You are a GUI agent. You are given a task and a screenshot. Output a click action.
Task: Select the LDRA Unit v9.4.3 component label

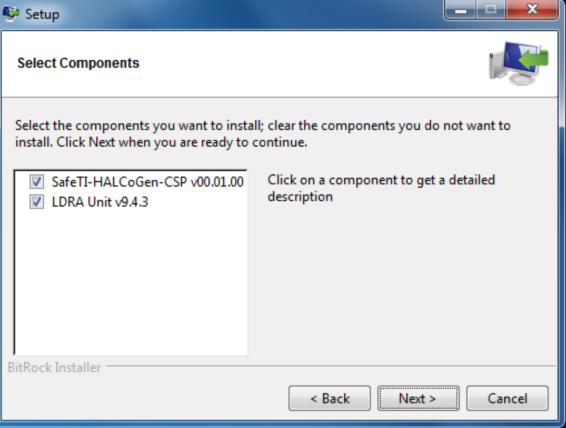click(x=100, y=202)
